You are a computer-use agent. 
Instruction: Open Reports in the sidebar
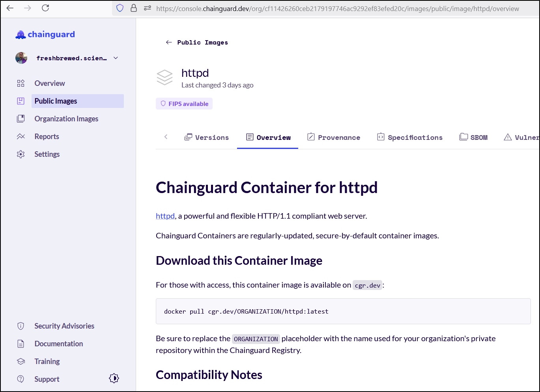pyautogui.click(x=47, y=136)
